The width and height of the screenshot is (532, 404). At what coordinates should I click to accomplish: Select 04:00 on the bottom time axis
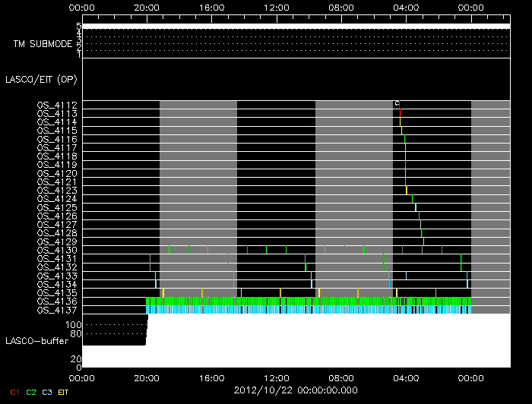[407, 377]
